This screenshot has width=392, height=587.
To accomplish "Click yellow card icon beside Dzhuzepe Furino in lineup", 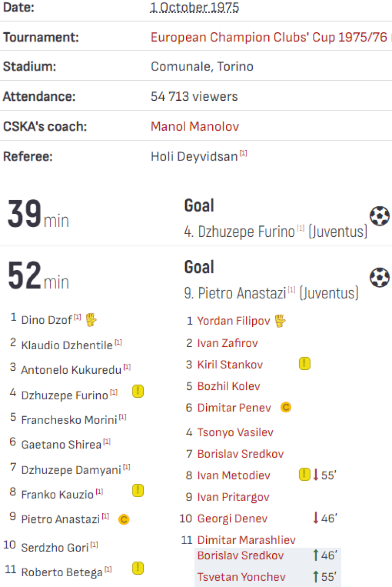I will (138, 391).
